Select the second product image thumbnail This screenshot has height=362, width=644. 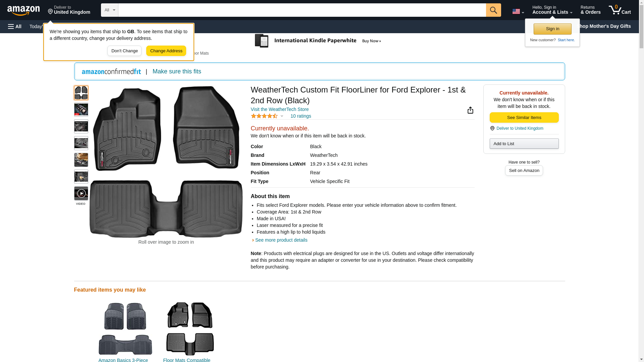81,110
